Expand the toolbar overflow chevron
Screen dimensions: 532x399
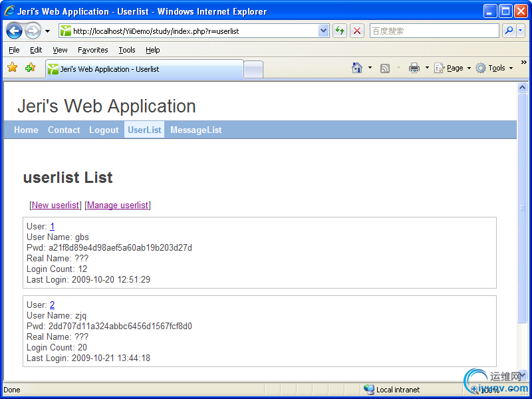523,62
